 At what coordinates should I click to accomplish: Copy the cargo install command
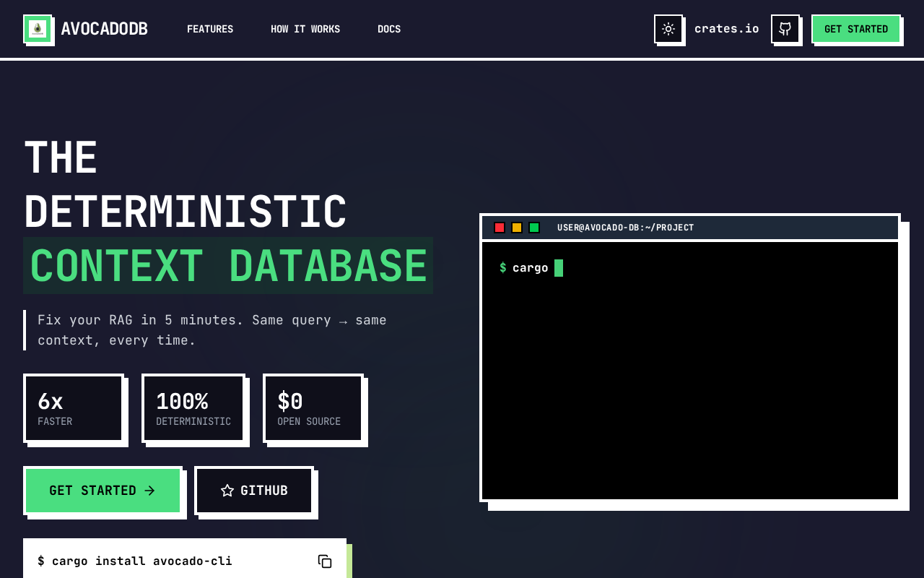325,561
